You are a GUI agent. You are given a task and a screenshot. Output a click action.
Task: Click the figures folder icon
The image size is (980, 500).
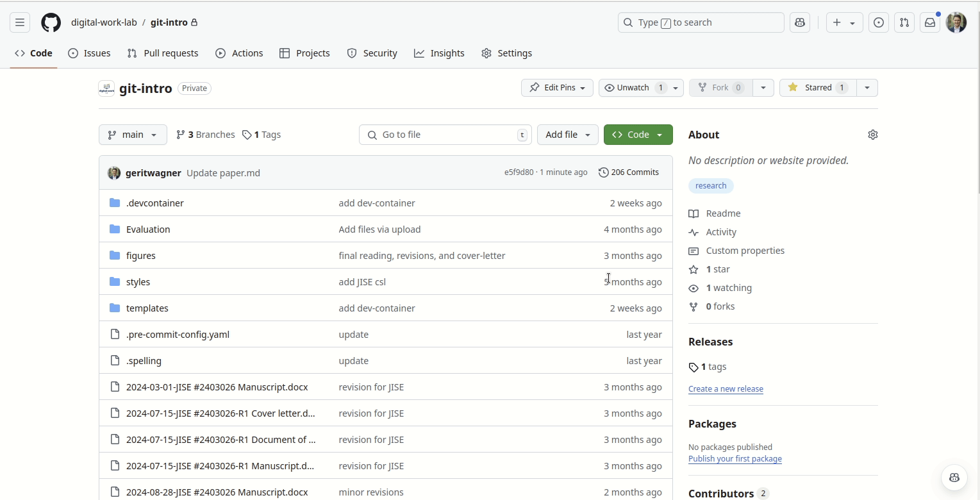click(x=115, y=255)
